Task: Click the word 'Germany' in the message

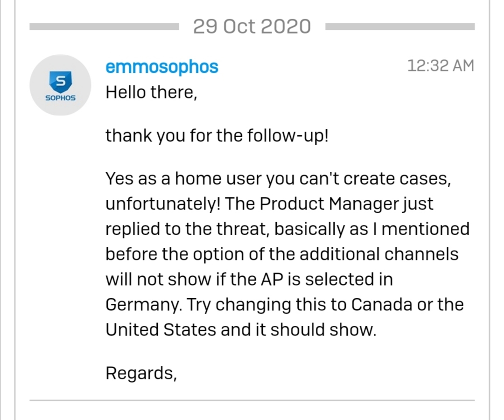Action: [144, 305]
